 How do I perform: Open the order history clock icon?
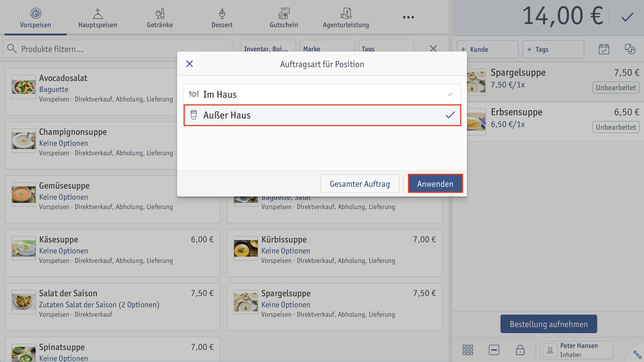click(630, 49)
